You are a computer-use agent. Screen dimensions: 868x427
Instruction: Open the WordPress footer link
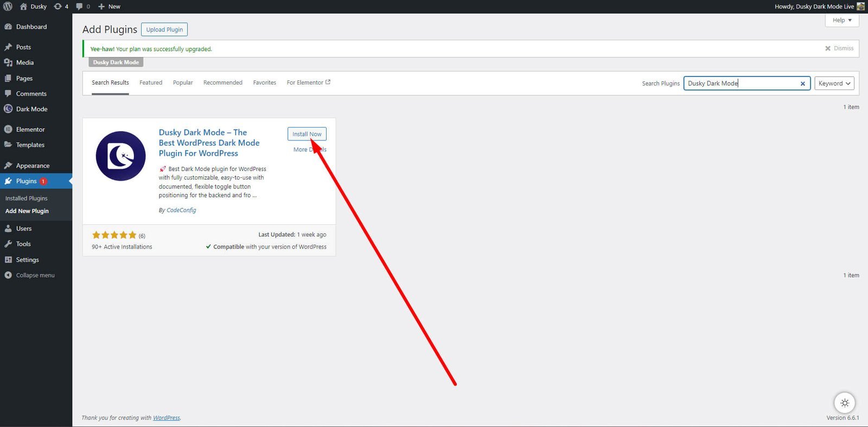click(167, 418)
